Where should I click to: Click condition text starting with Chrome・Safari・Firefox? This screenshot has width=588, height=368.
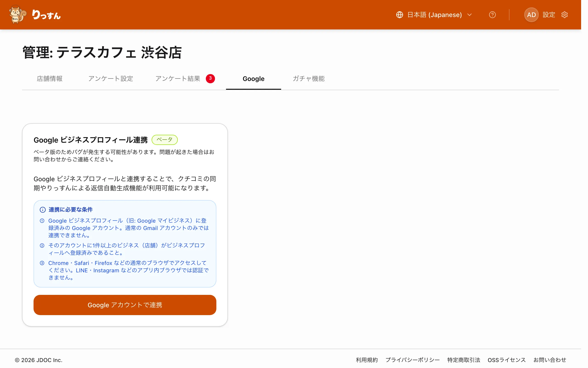point(128,270)
